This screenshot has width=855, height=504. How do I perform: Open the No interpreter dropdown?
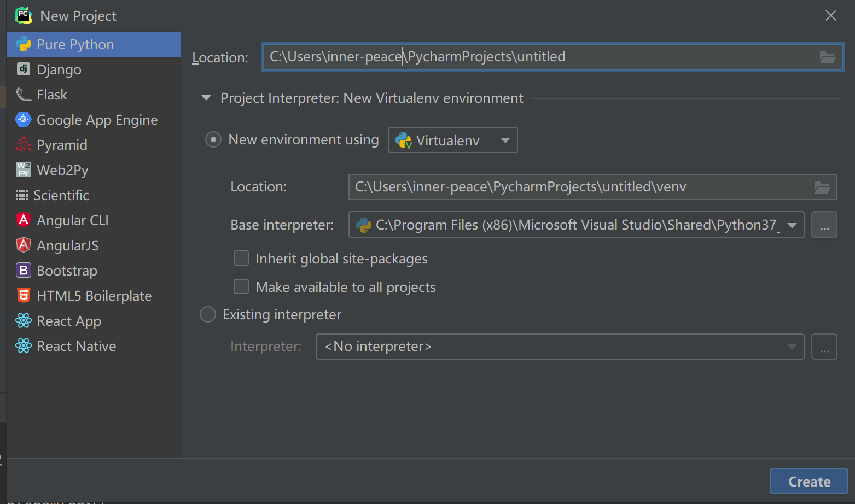[x=560, y=347]
